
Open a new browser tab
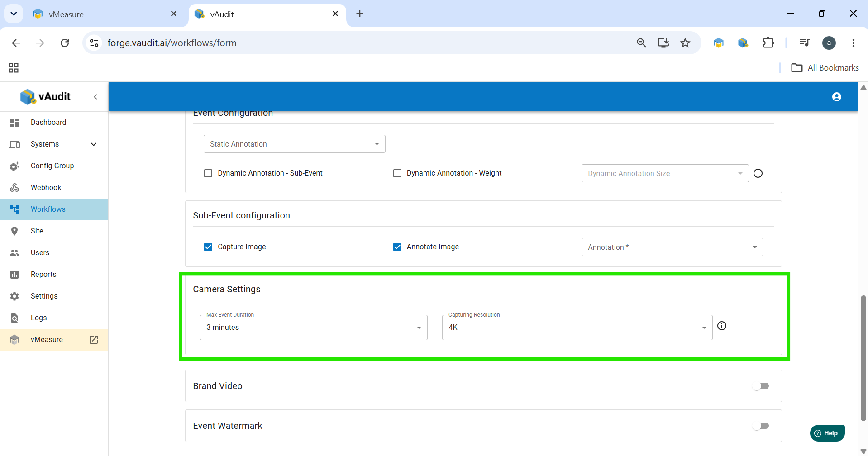(x=360, y=14)
